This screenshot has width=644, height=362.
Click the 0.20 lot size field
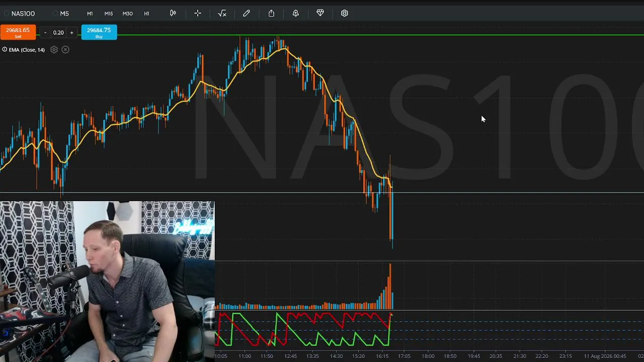click(58, 33)
